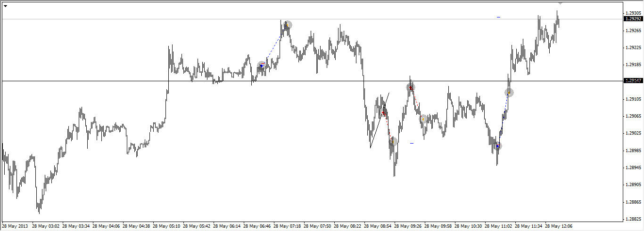This screenshot has height=231, width=644.
Task: Click the small blue dash level above 11:02
Action: (x=498, y=17)
